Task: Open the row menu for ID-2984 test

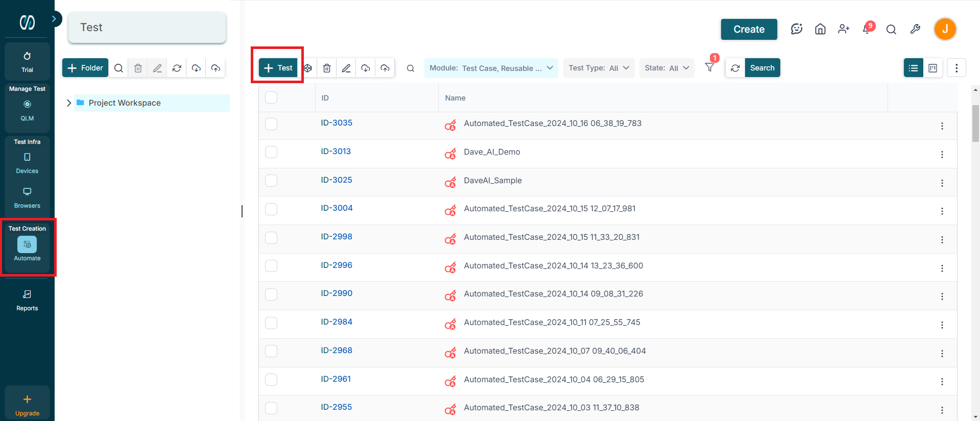Action: tap(942, 325)
